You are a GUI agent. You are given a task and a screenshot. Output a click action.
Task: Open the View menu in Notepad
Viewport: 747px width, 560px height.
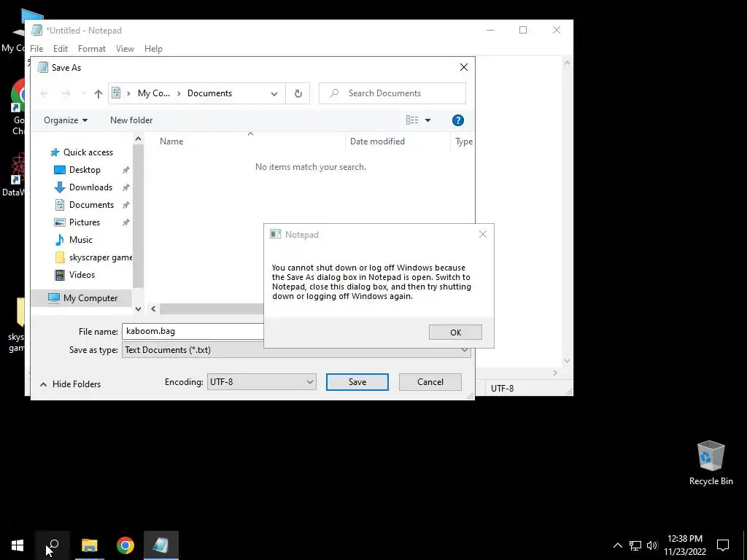coord(125,49)
